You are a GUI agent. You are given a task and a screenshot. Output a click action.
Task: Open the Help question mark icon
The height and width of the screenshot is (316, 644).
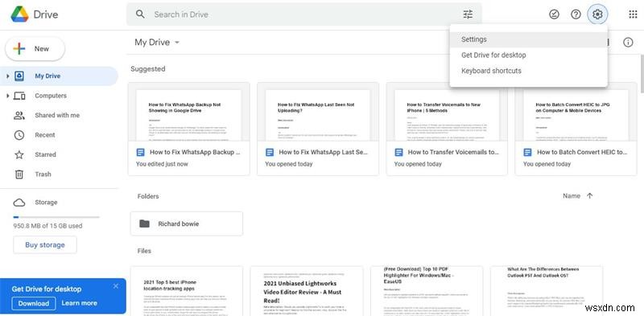coord(576,14)
